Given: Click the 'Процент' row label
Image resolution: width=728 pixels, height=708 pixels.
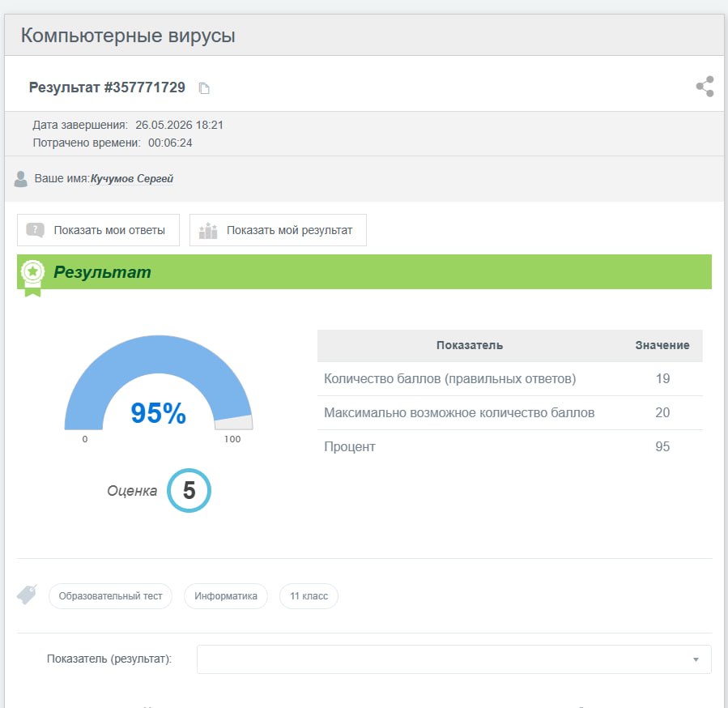Looking at the screenshot, I should pos(350,446).
